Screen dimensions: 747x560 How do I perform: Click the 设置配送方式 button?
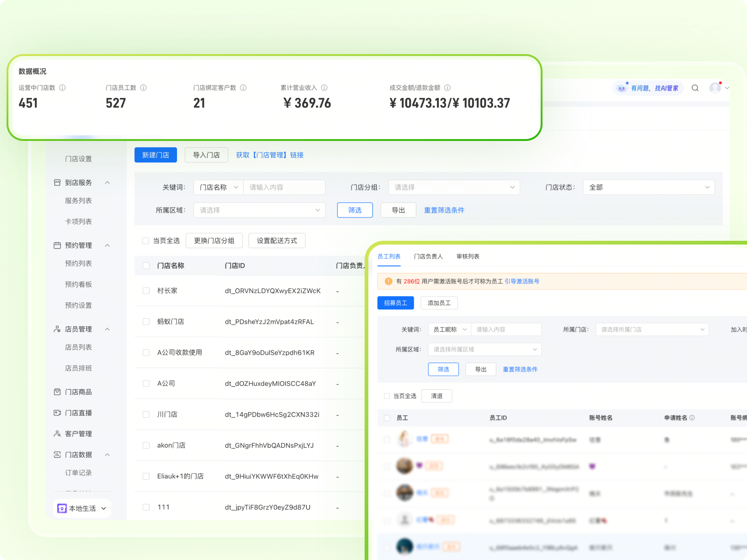pyautogui.click(x=277, y=241)
